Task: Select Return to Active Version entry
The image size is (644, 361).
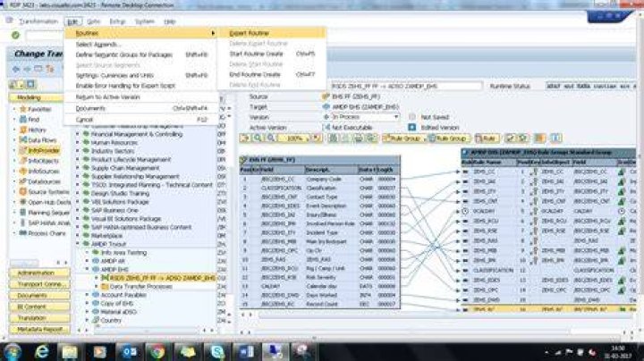Action: coord(141,97)
